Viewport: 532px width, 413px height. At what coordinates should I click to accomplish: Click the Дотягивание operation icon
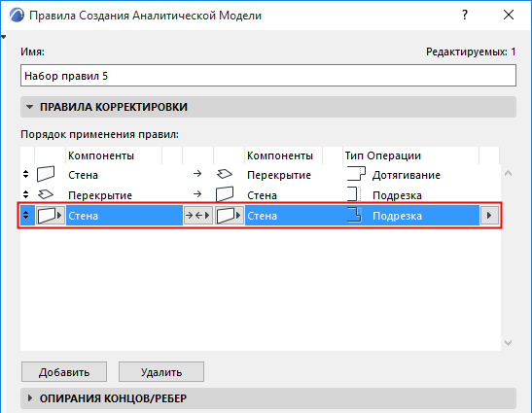(x=356, y=174)
